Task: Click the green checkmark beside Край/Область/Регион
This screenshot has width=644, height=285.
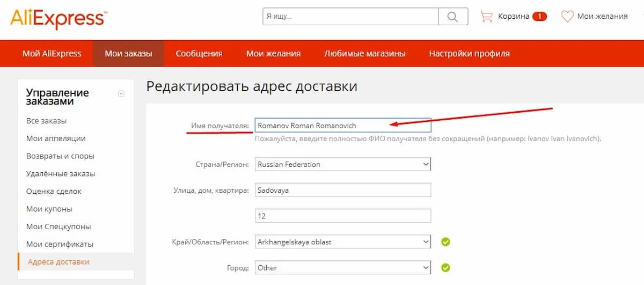Action: point(445,242)
